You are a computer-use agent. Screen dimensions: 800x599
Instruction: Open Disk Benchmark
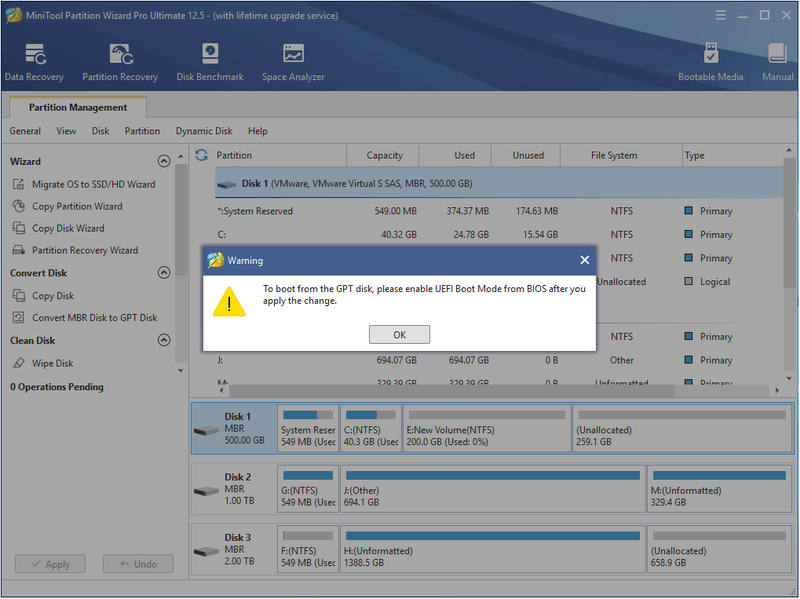pyautogui.click(x=210, y=62)
